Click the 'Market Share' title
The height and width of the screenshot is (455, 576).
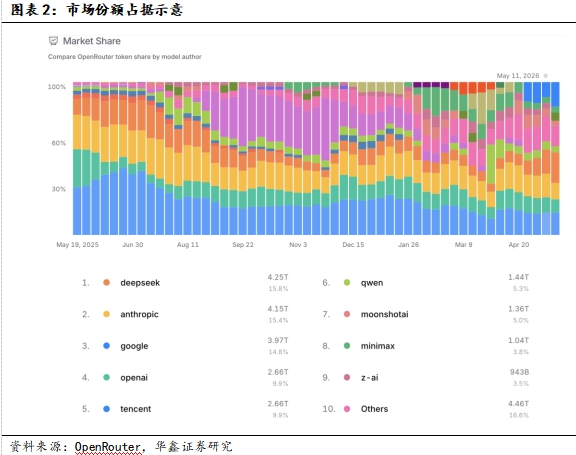pyautogui.click(x=91, y=41)
